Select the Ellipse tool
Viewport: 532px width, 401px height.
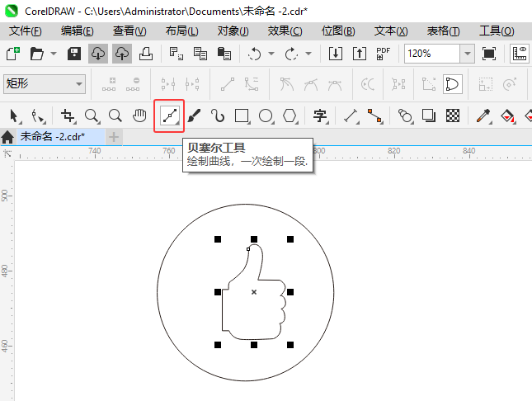(x=266, y=116)
